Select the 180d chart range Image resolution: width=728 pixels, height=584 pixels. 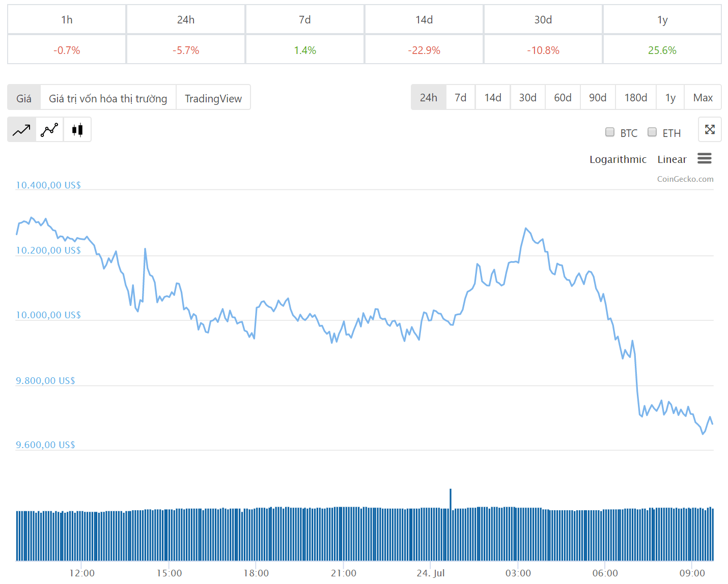point(636,97)
